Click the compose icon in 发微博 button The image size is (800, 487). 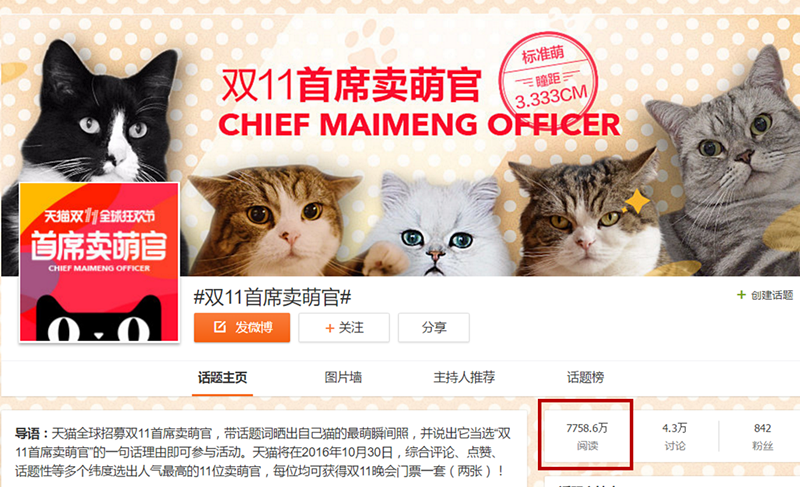[x=219, y=327]
